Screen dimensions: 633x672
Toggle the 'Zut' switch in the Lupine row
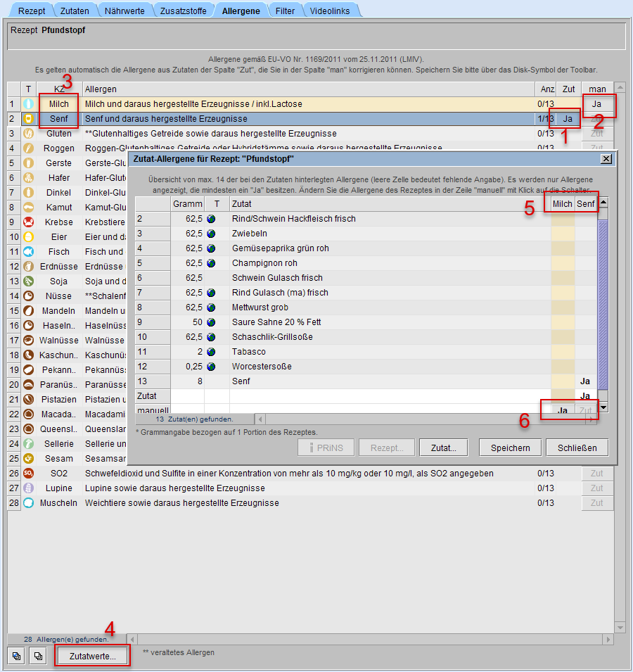(596, 488)
